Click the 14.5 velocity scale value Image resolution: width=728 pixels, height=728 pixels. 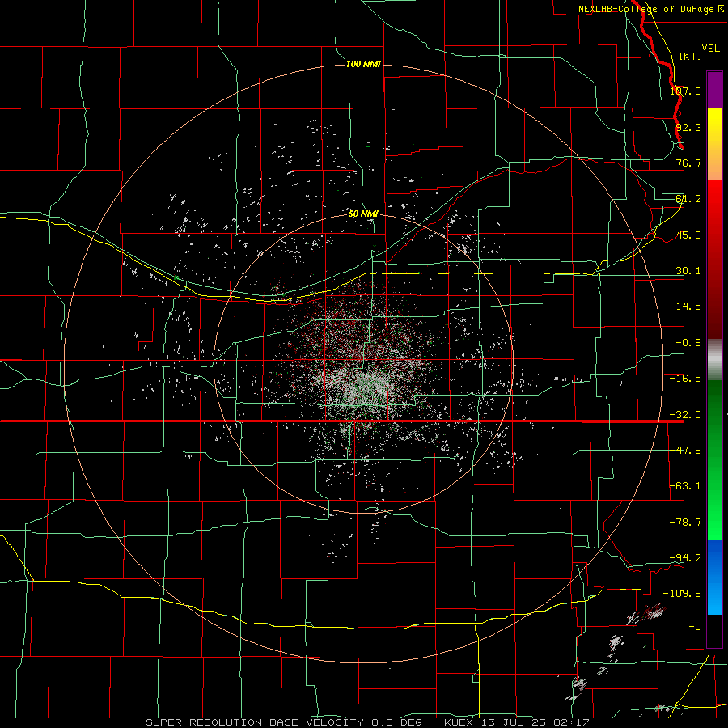(x=688, y=307)
